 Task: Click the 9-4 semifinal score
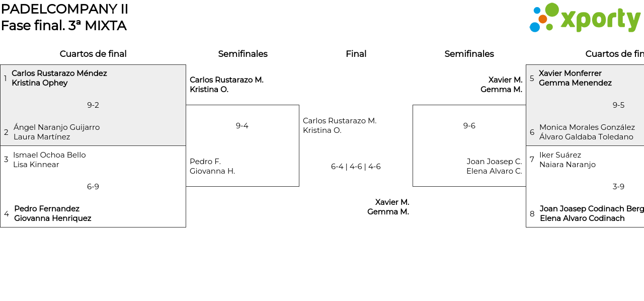242,126
